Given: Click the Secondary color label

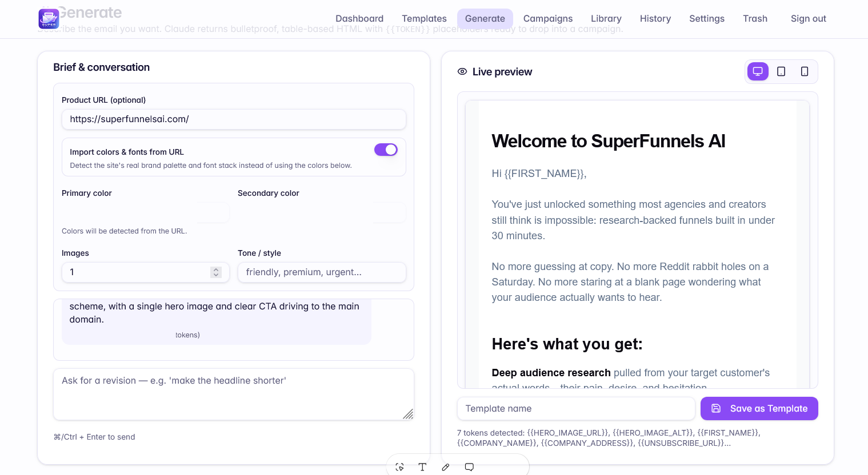Looking at the screenshot, I should point(269,194).
